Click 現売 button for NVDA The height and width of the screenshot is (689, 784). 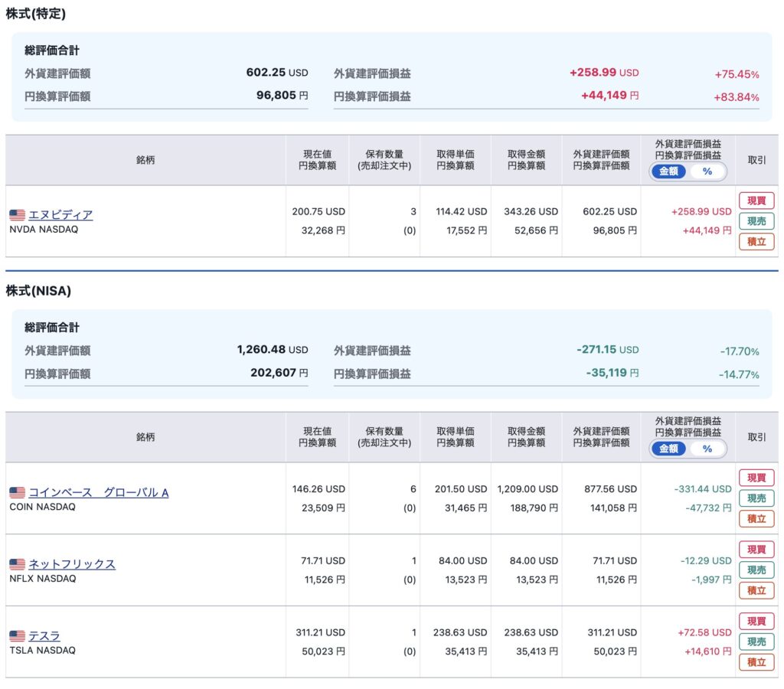(x=756, y=221)
